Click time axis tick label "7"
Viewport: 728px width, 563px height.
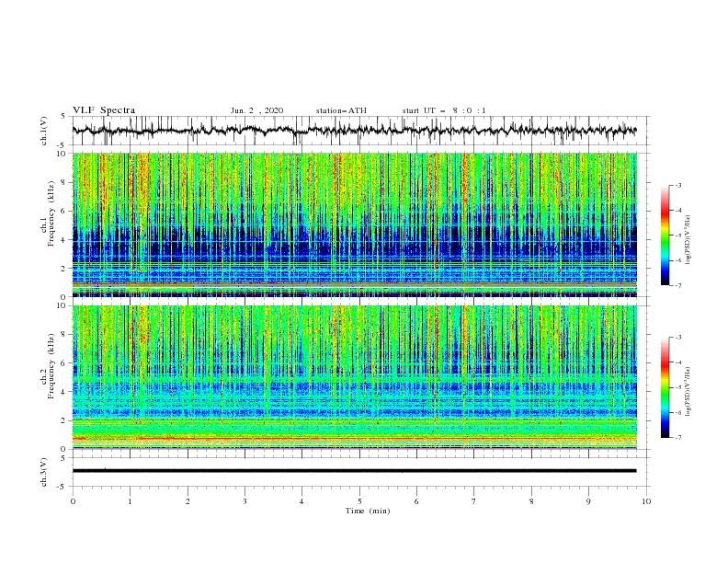[474, 501]
